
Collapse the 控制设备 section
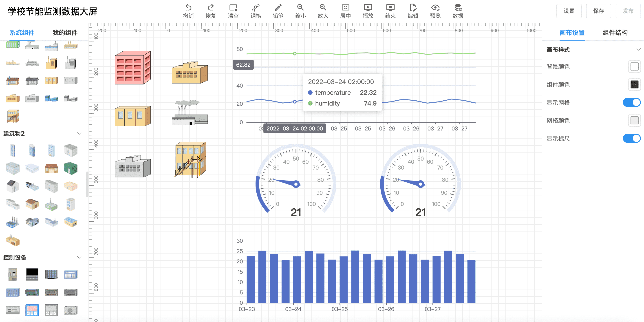(79, 258)
